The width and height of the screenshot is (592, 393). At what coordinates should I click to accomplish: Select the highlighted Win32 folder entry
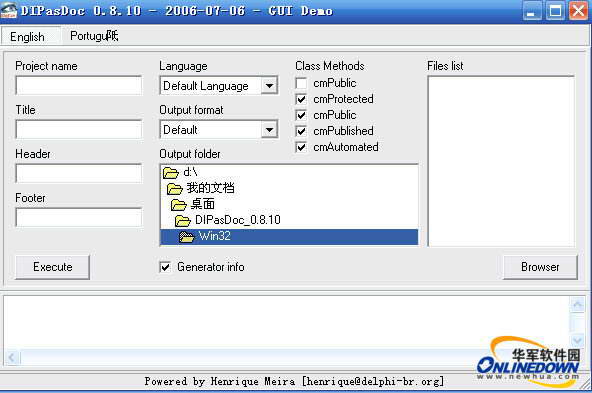(289, 237)
